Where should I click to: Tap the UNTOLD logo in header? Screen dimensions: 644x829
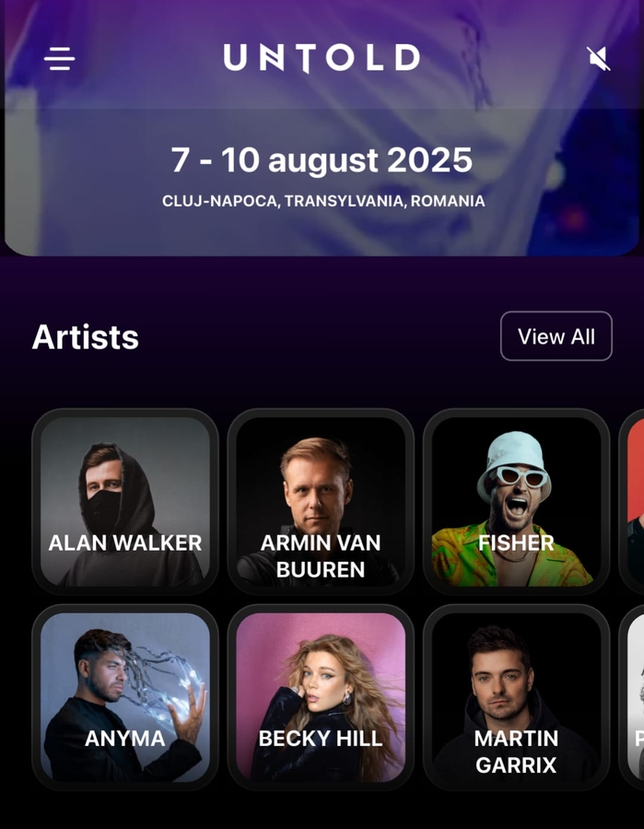click(322, 58)
